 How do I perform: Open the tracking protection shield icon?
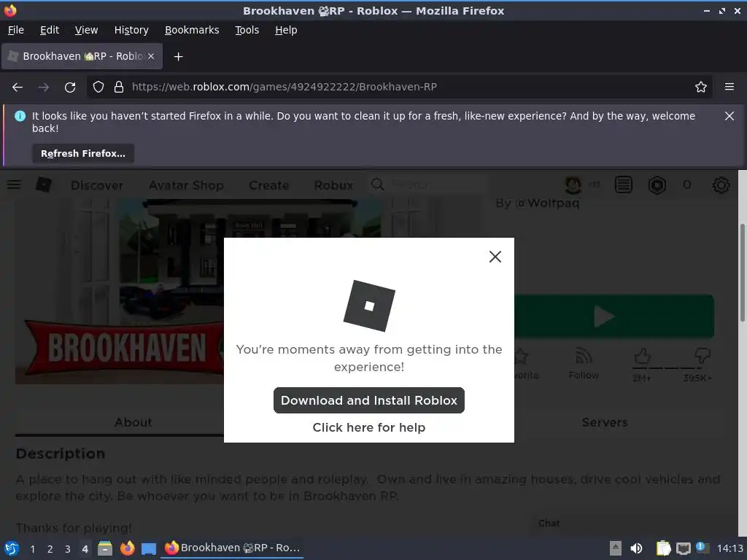[x=98, y=87]
